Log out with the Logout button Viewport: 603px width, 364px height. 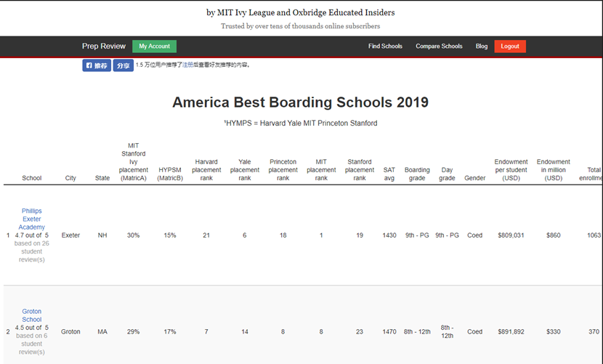(x=510, y=46)
